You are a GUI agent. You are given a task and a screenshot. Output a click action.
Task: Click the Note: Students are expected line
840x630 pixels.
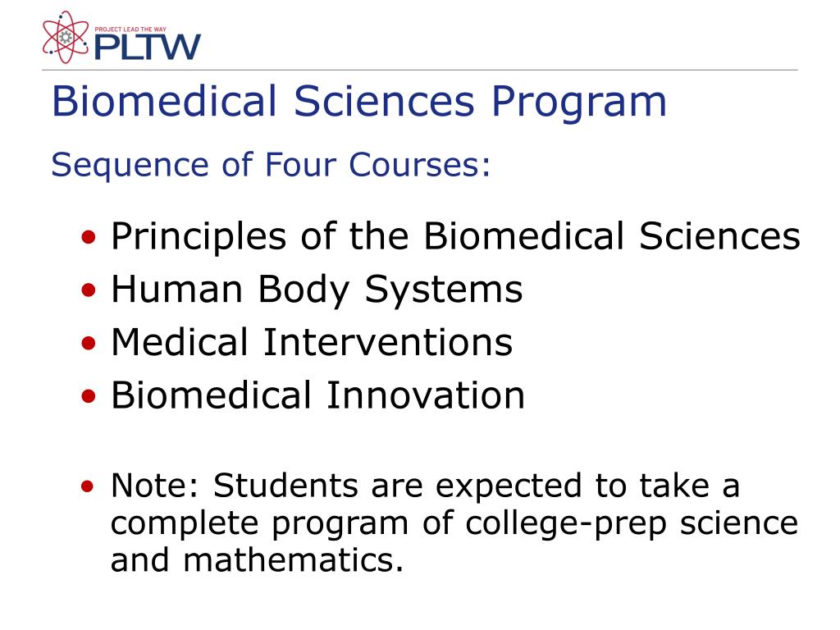tap(426, 486)
